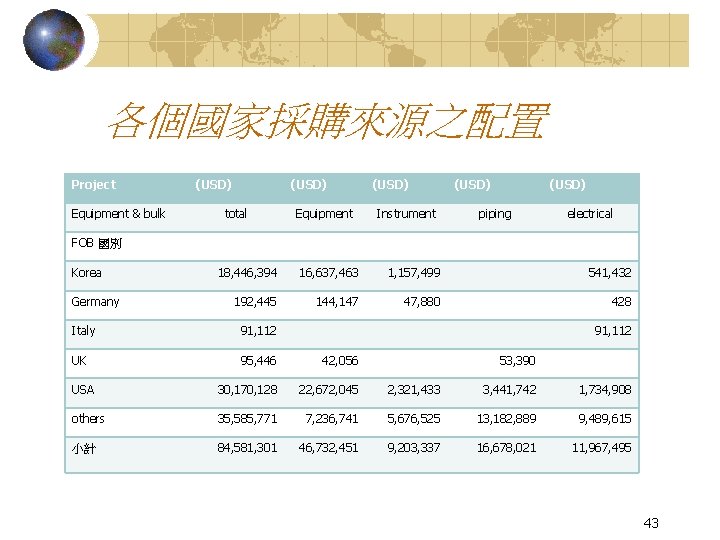Click UK equipment value 42,056
Viewport: 720px width, 540px height.
point(340,360)
